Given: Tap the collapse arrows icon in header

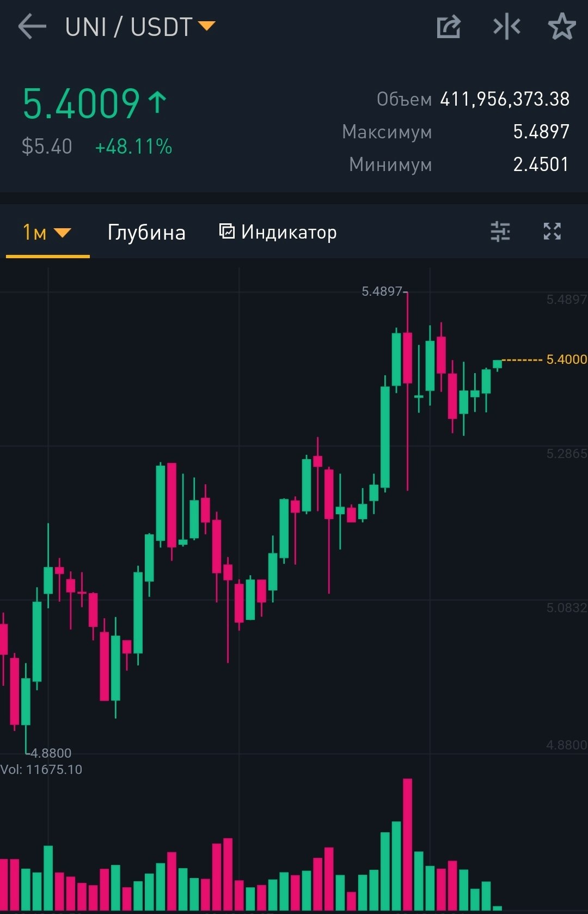Looking at the screenshot, I should 507,27.
